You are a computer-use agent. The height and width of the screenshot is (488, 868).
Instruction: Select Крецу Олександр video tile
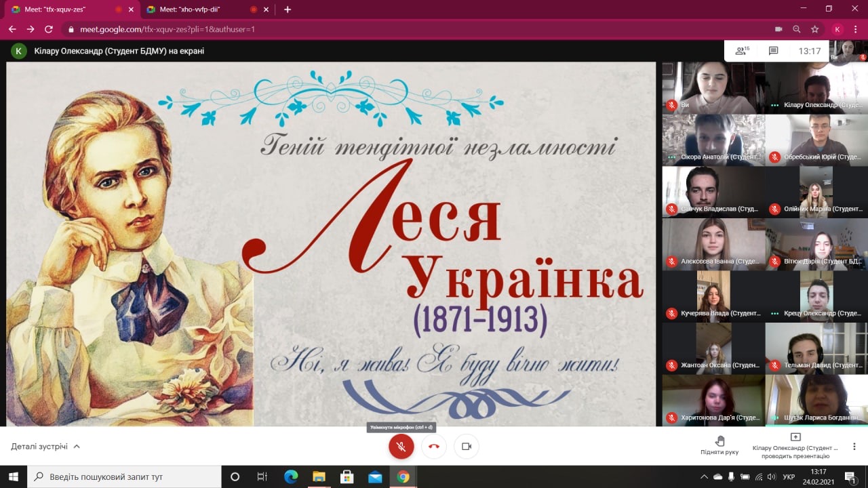816,296
